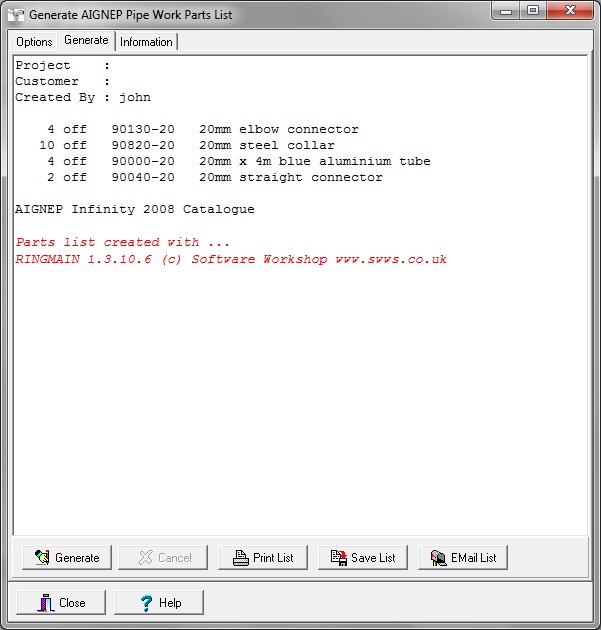Click the red 'Parts list created with ...' line

pos(123,242)
